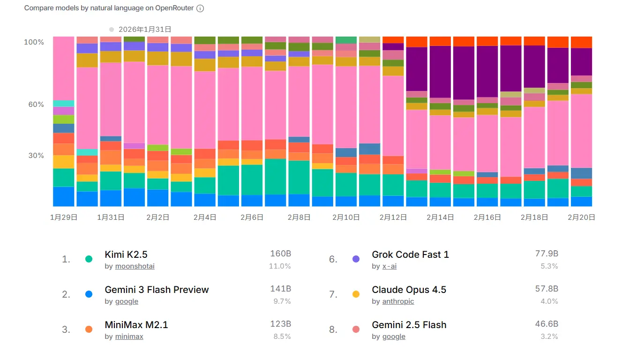Open the google link under Gemini 2.5 Flash

(394, 337)
